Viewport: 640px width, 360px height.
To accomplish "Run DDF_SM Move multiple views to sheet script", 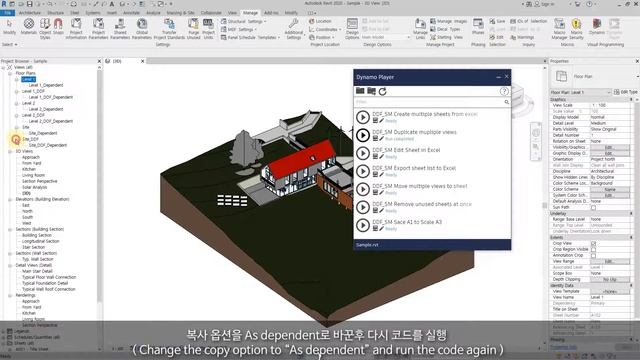I will point(363,189).
